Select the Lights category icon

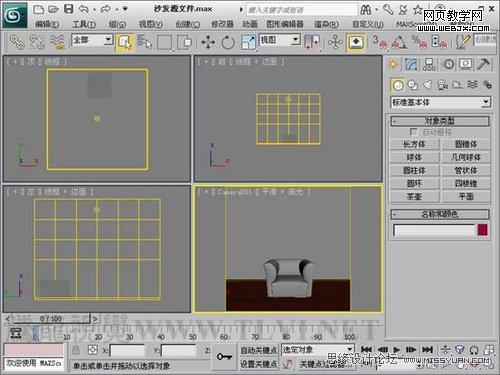[x=428, y=85]
